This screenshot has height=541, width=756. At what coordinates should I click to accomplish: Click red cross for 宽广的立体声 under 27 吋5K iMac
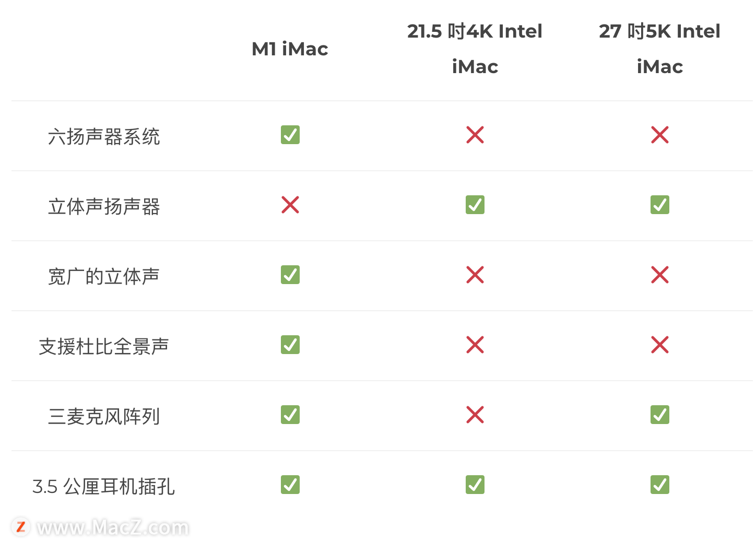(660, 275)
